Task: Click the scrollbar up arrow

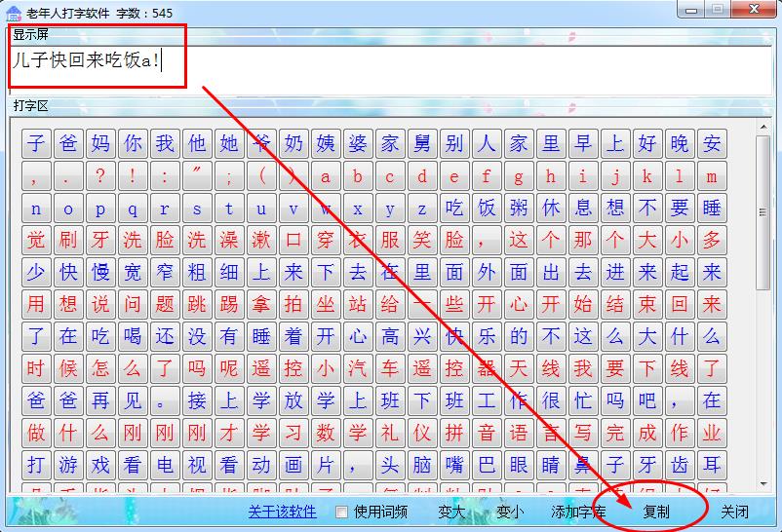Action: (763, 126)
